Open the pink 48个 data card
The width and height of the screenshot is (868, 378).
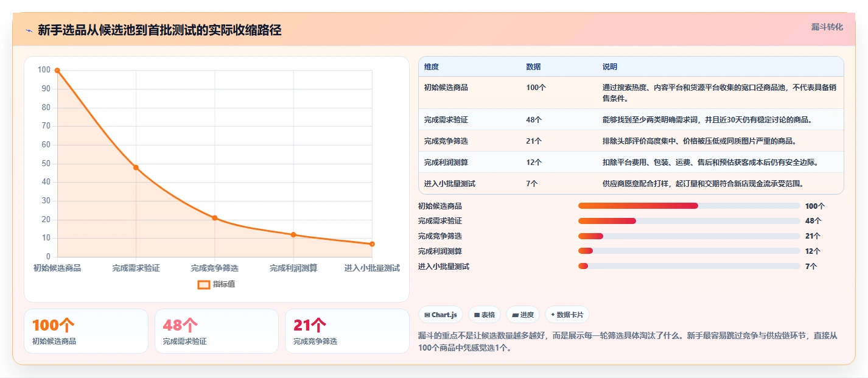[217, 331]
